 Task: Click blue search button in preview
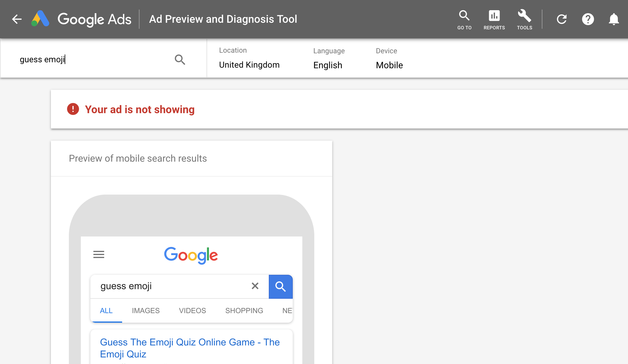(280, 286)
